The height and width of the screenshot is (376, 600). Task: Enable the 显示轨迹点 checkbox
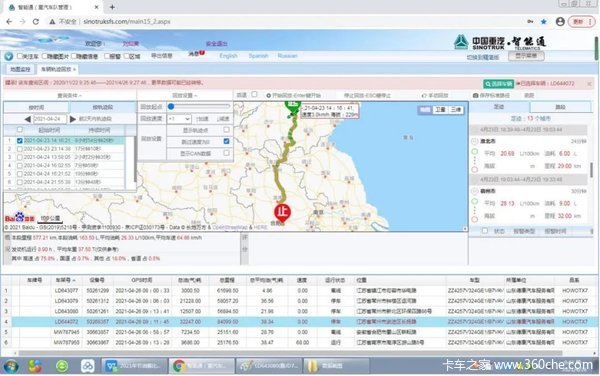pos(227,130)
